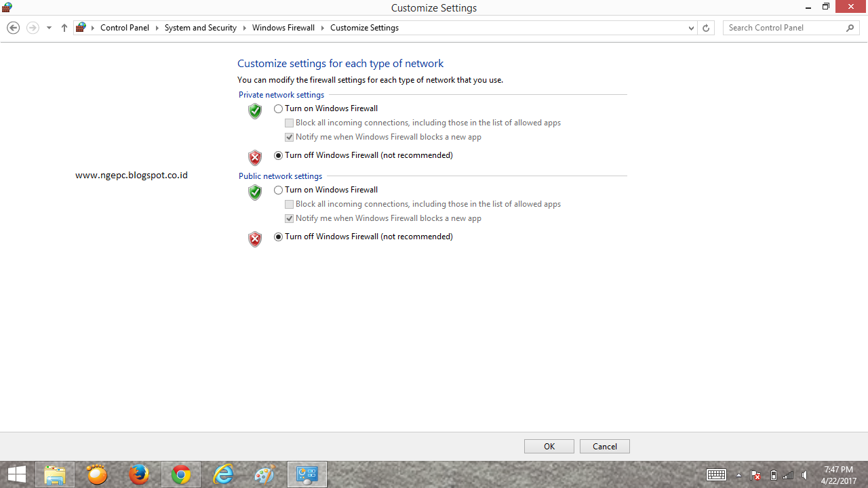Click the OK button to save settings
Viewport: 868px width, 488px height.
pyautogui.click(x=549, y=446)
